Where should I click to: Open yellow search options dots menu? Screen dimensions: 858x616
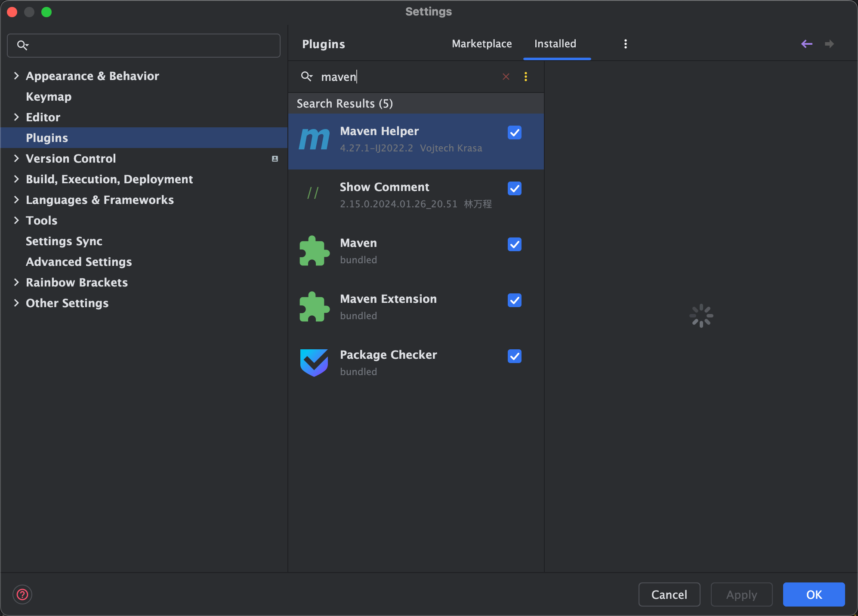coord(526,77)
